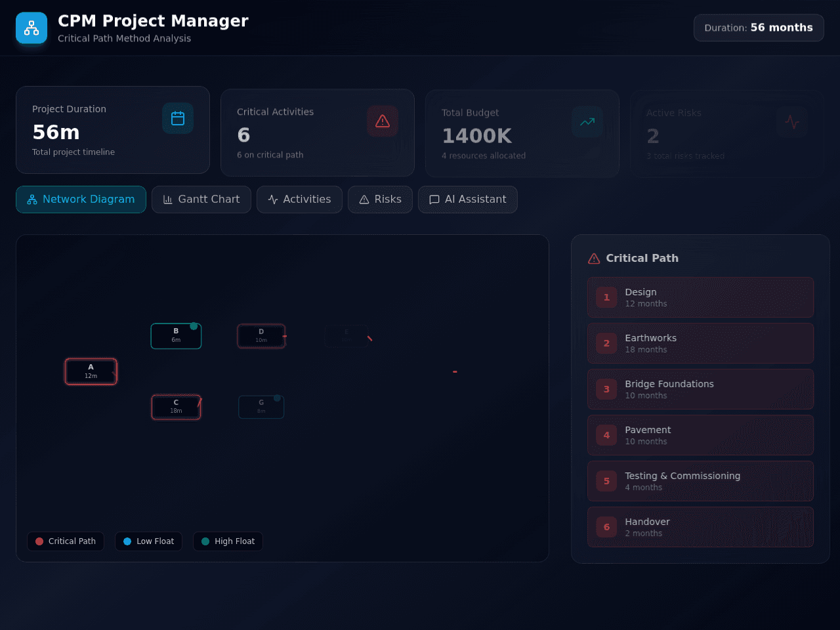Screen dimensions: 840x630
Task: Click the trending arrow icon in Total Budget card
Action: (x=587, y=121)
